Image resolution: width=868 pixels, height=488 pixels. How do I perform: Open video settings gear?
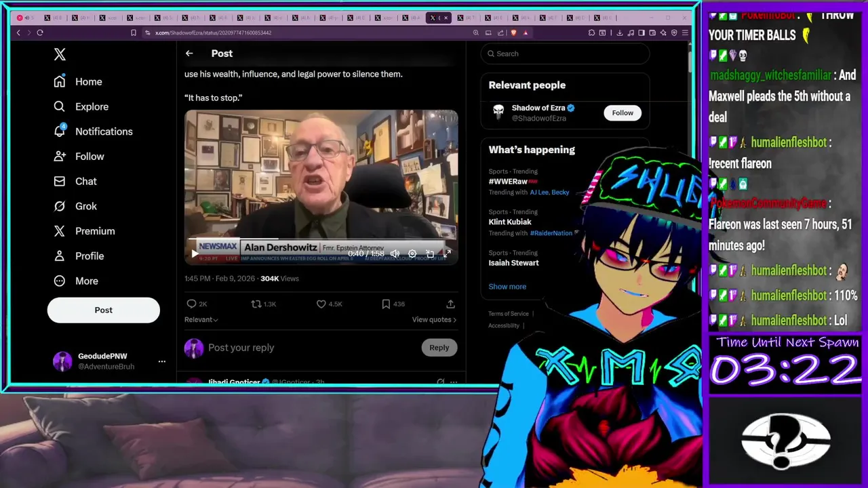click(412, 253)
